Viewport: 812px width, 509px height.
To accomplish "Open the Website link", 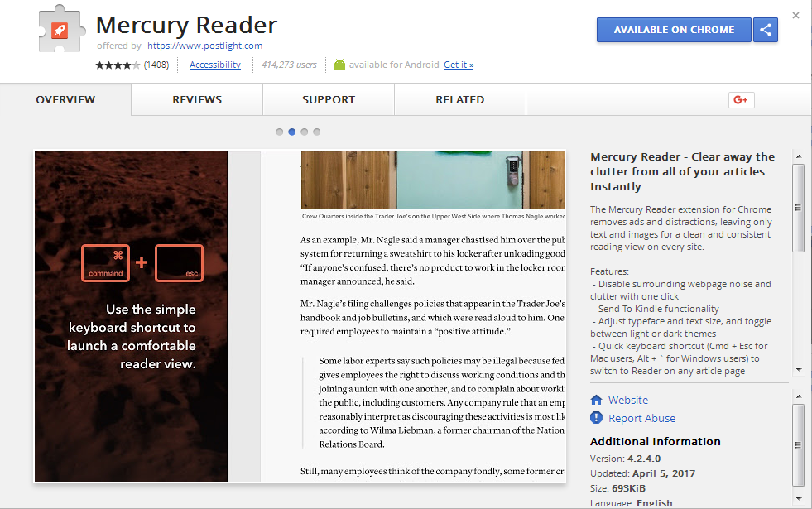I will (x=628, y=400).
